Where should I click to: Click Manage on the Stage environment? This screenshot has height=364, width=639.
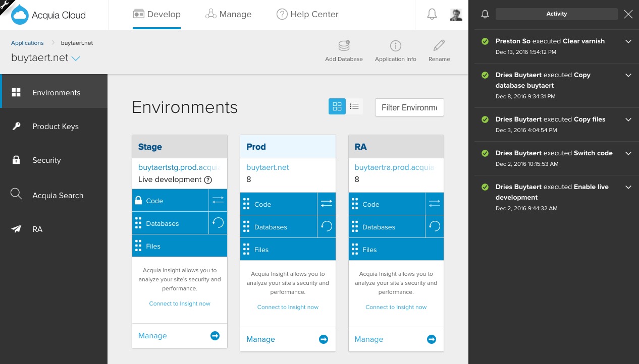click(x=152, y=335)
